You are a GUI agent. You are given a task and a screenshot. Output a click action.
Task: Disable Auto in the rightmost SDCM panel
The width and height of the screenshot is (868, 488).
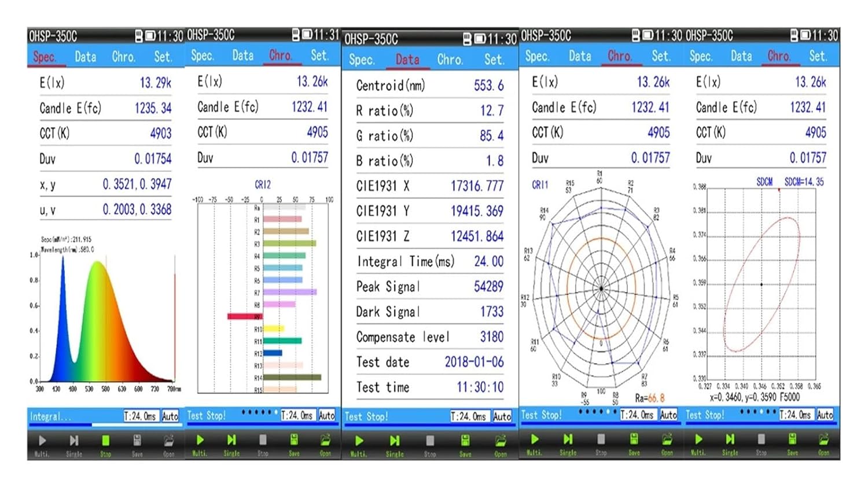[825, 415]
